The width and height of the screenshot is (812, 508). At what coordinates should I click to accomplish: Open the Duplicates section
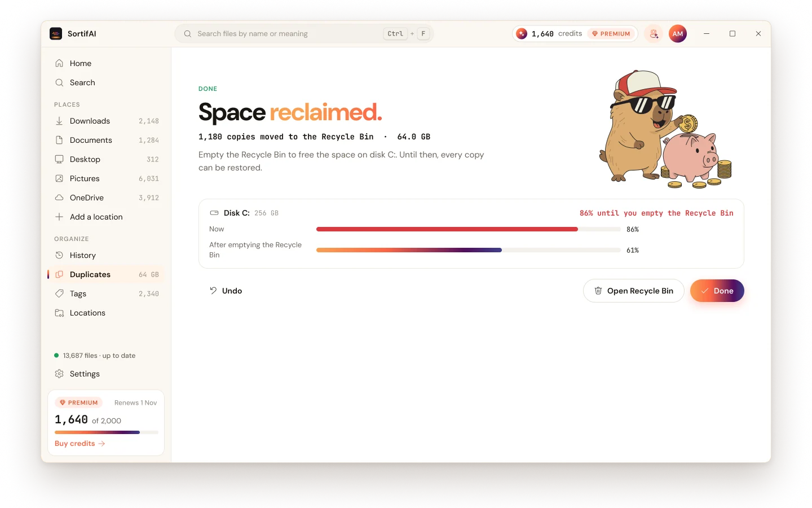click(106, 274)
